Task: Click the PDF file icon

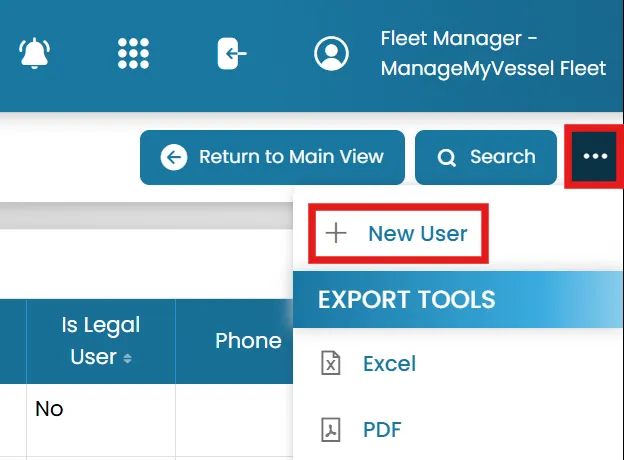Action: coord(331,429)
